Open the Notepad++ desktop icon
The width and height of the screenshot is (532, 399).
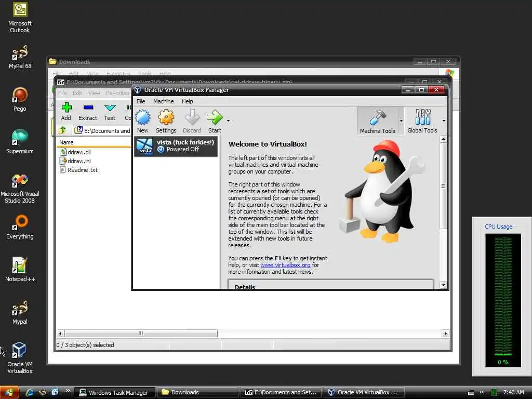point(20,270)
